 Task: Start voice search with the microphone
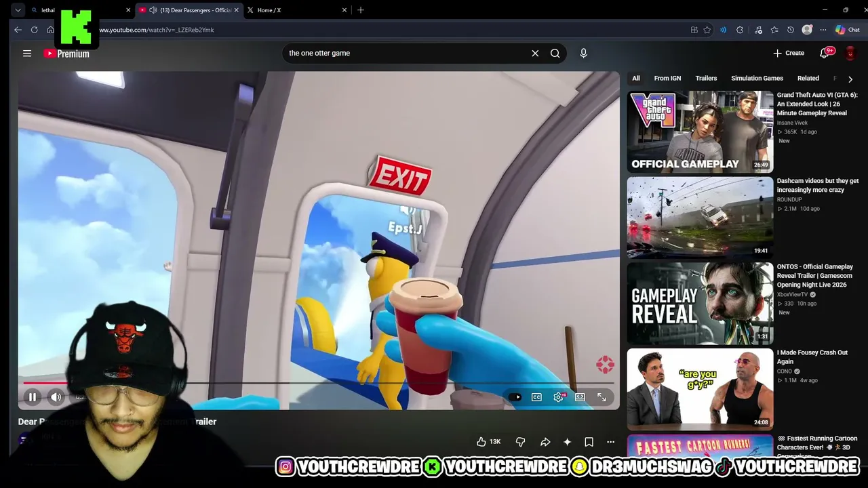tap(583, 53)
